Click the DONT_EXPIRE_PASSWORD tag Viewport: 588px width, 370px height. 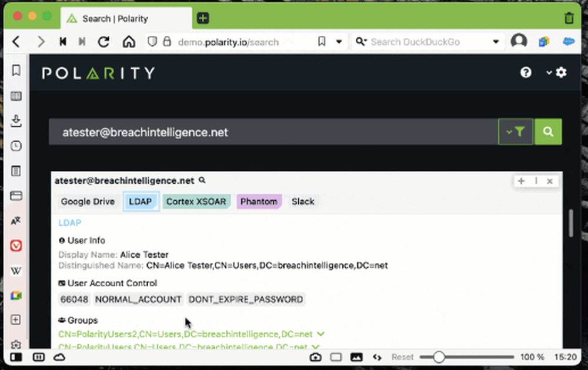tap(246, 299)
